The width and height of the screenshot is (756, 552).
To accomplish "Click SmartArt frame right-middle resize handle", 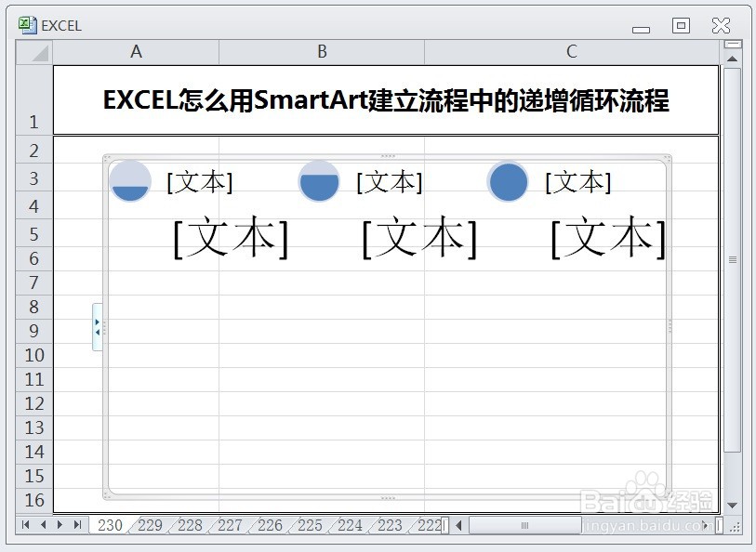I will 670,327.
